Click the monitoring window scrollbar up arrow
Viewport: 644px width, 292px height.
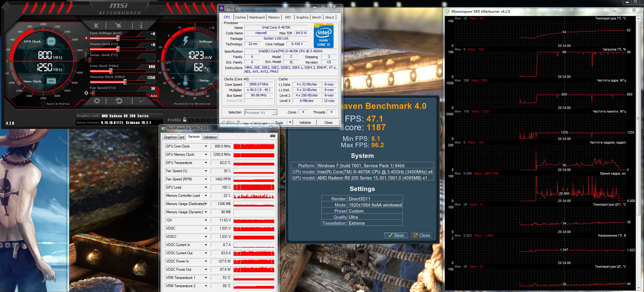coord(639,19)
